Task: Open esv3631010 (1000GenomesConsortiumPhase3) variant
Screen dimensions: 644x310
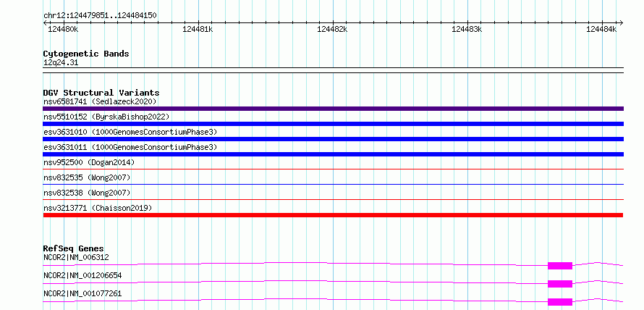Action: pos(130,132)
